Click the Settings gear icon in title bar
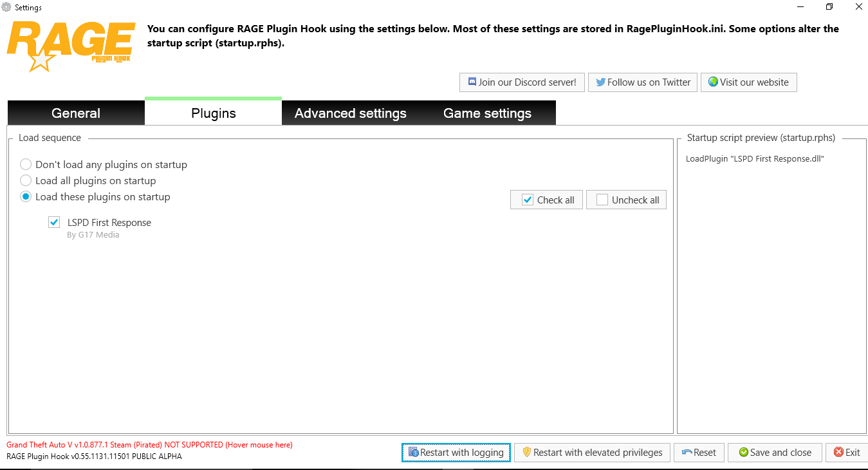 coord(6,7)
